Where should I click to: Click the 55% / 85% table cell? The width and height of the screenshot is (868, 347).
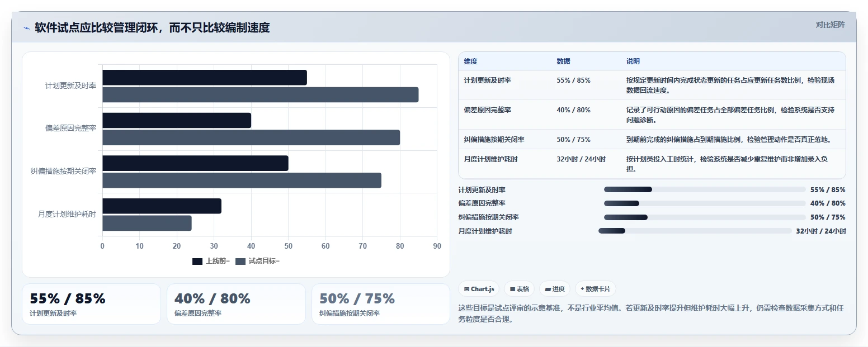573,80
